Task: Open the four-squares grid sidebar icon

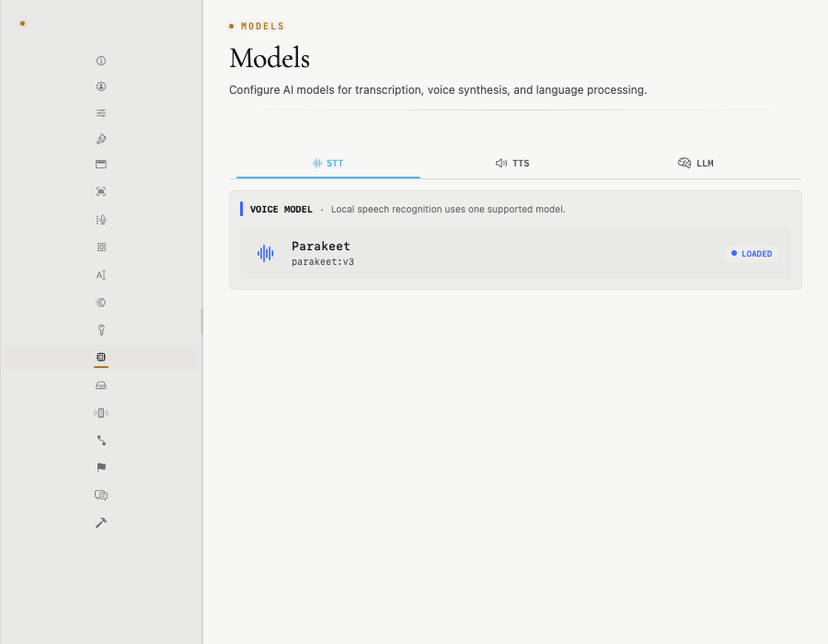Action: pyautogui.click(x=101, y=247)
